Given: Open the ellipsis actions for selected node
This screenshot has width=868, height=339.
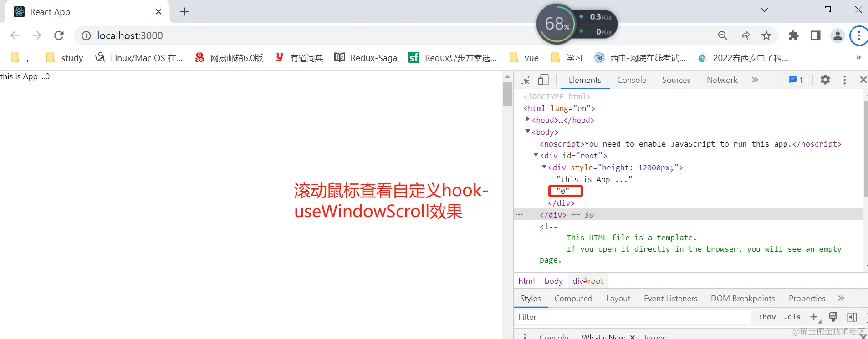Looking at the screenshot, I should click(519, 214).
